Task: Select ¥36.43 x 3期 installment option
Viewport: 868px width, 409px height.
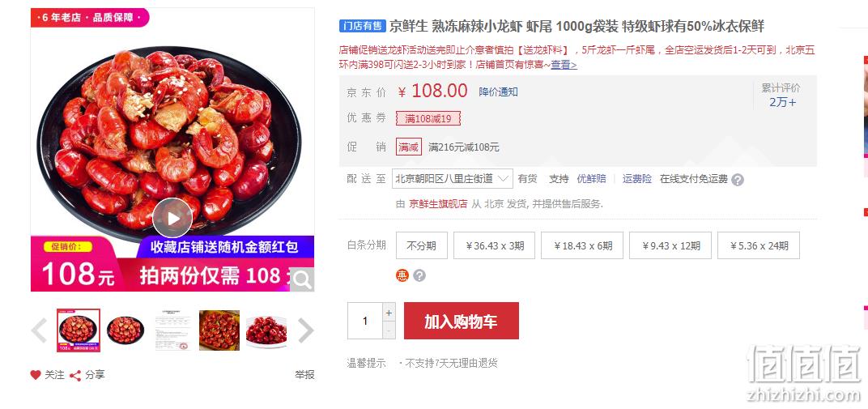Action: [x=495, y=245]
